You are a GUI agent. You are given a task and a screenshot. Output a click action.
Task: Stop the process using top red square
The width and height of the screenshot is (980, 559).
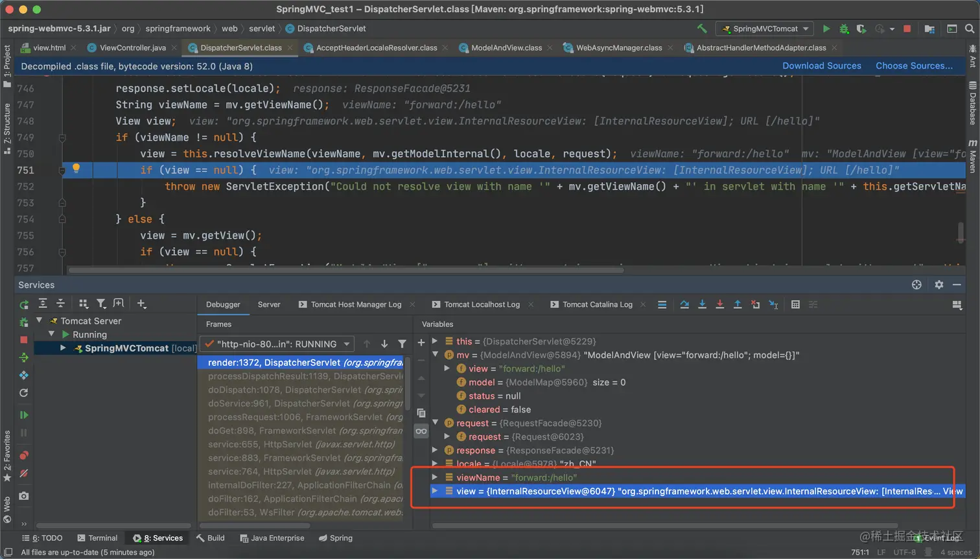(907, 29)
